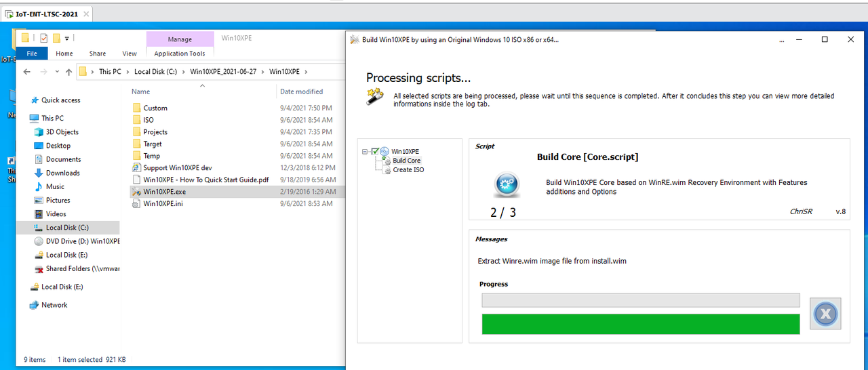Select the Custom folder
Viewport: 868px width, 370px height.
pyautogui.click(x=155, y=108)
